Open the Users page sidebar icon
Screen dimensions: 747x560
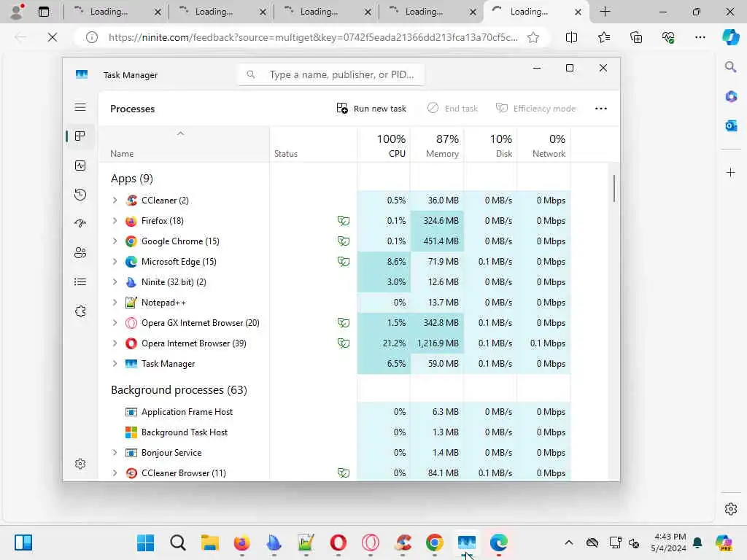(80, 252)
